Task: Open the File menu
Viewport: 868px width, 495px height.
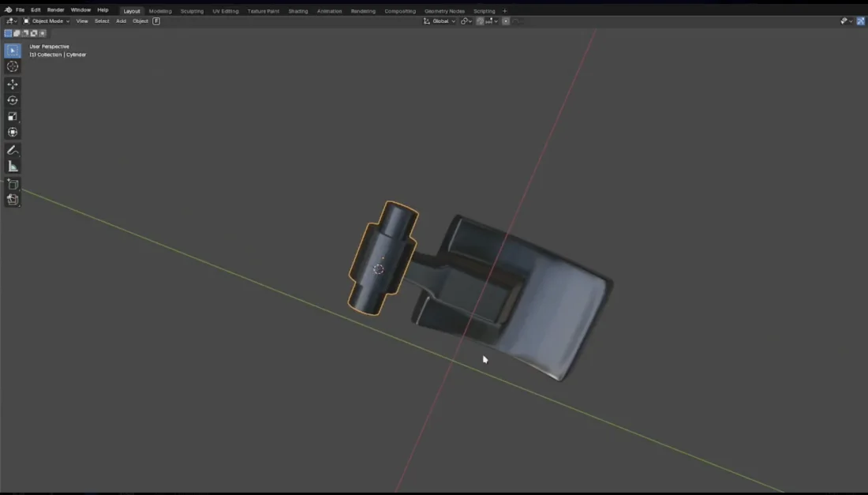Action: pyautogui.click(x=20, y=10)
